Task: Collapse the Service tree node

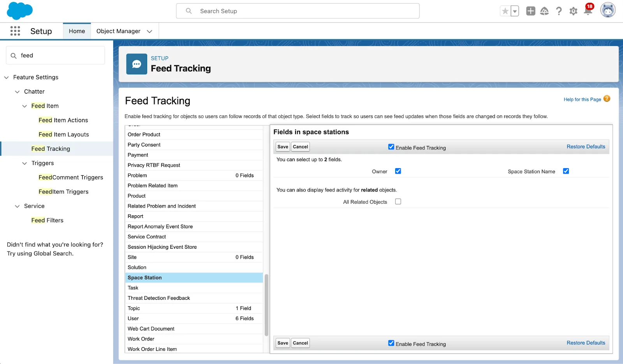Action: (17, 206)
